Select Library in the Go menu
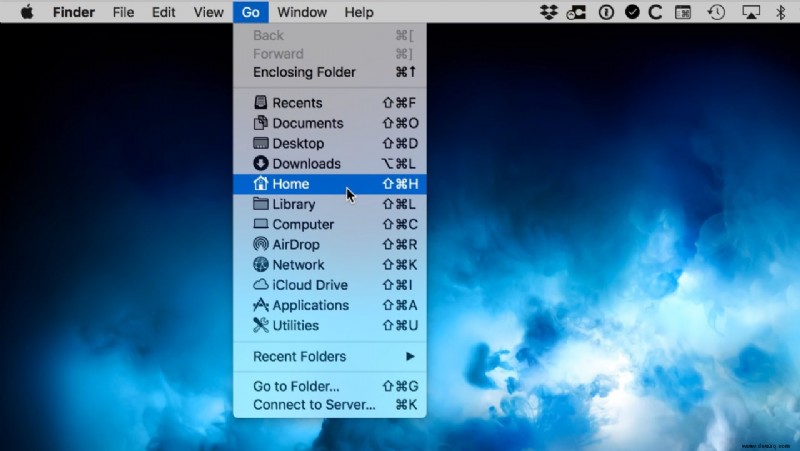 (x=330, y=204)
